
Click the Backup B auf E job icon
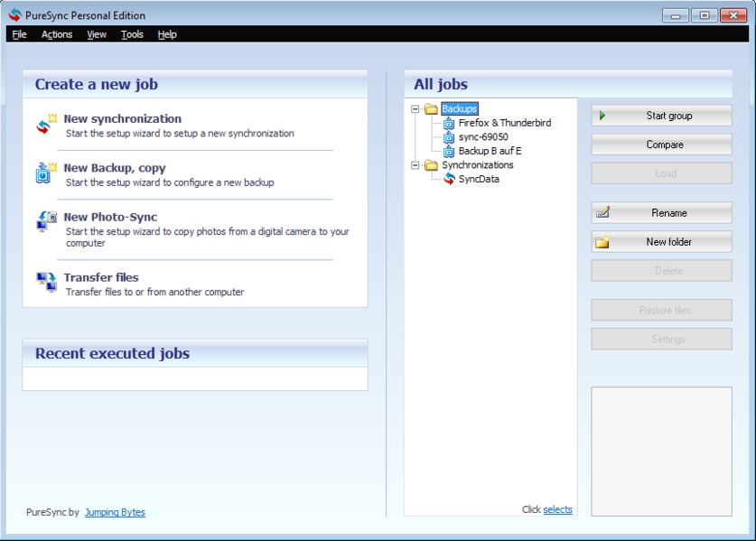(449, 152)
